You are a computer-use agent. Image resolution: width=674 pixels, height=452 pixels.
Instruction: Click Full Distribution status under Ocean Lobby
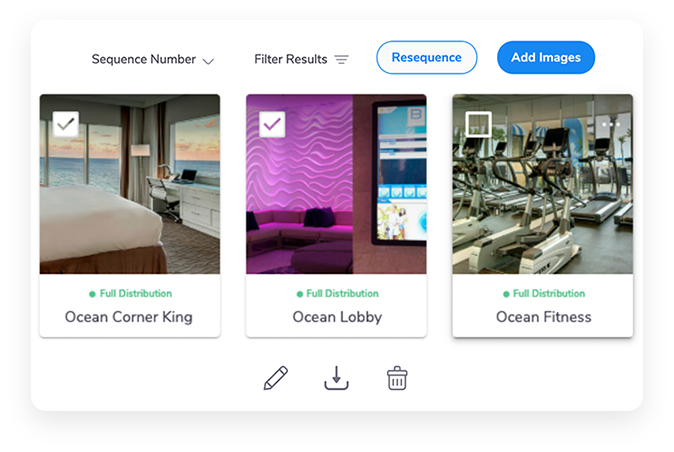click(x=337, y=293)
